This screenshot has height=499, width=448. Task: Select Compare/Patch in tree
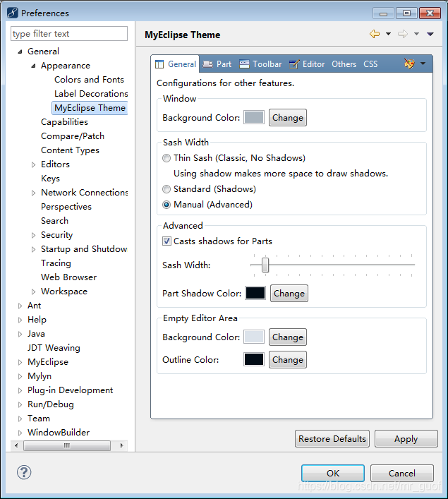coord(73,136)
